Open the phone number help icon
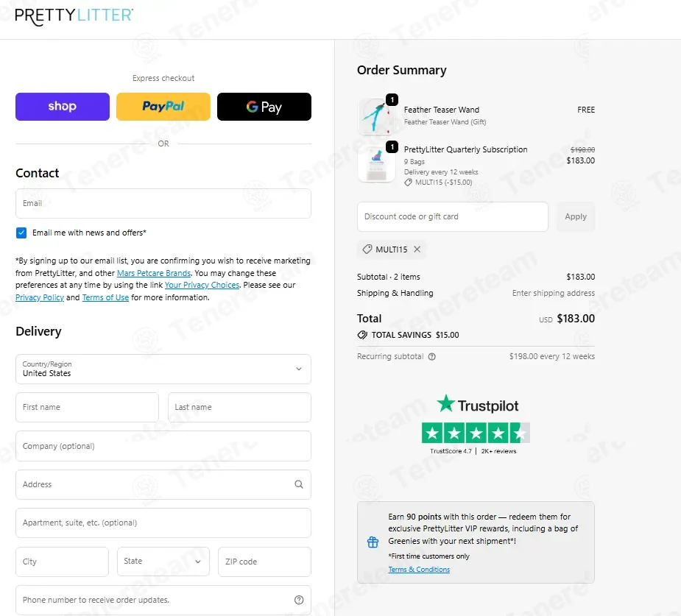 [x=299, y=600]
